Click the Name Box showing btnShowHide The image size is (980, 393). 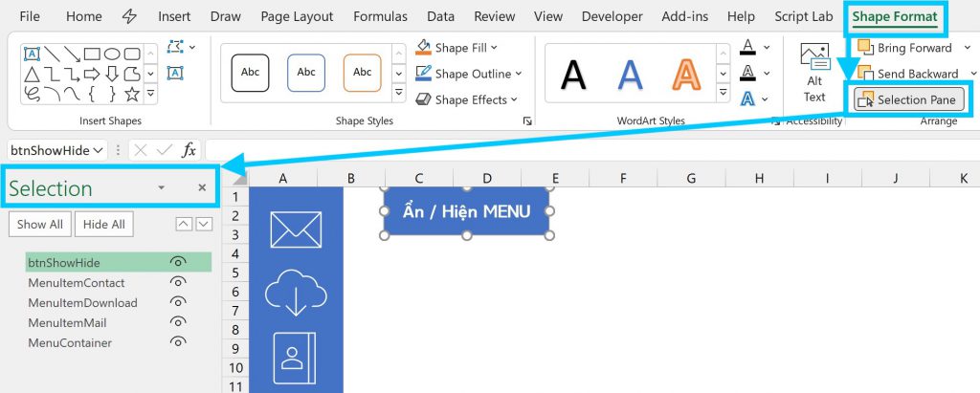click(x=54, y=150)
